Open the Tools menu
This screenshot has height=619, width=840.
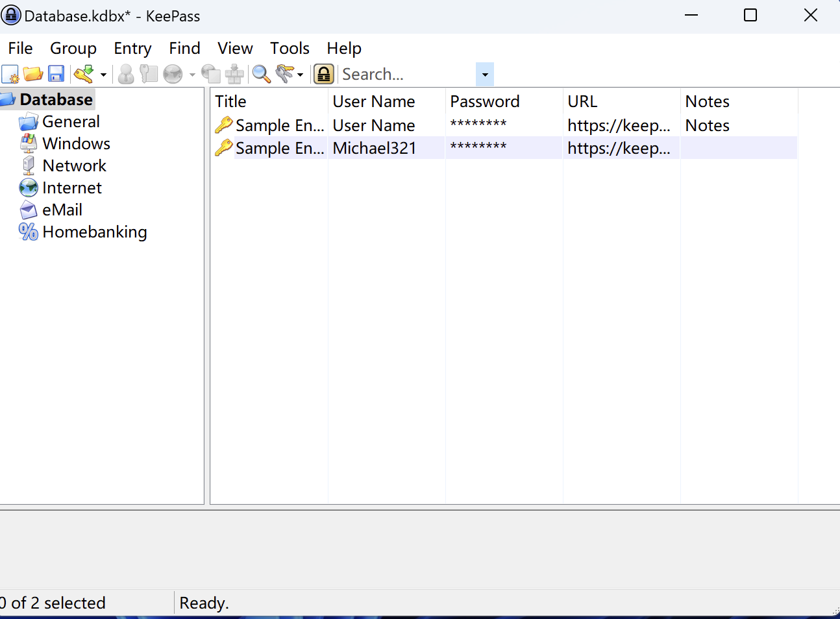290,48
